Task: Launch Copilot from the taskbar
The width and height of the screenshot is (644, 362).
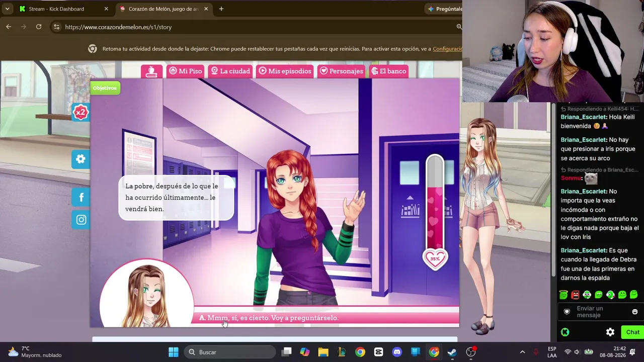Action: 305,352
